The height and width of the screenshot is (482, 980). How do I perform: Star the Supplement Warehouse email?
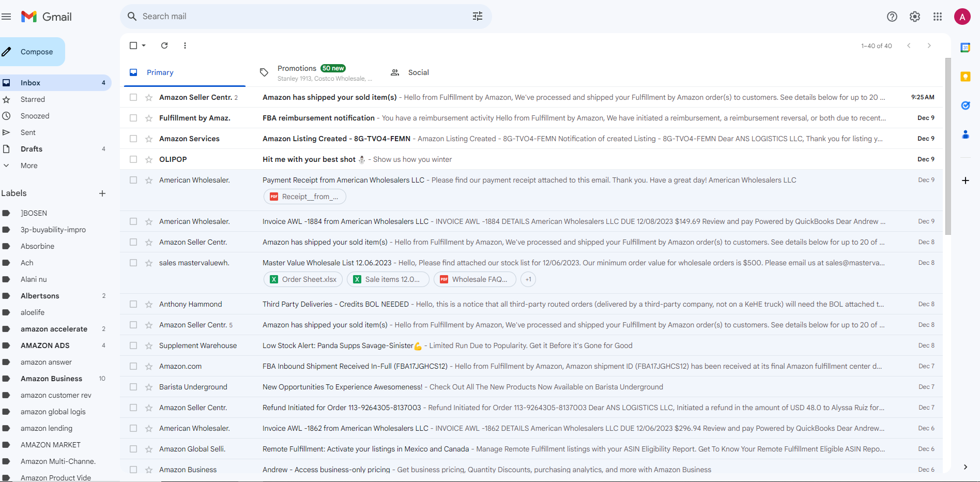point(149,345)
